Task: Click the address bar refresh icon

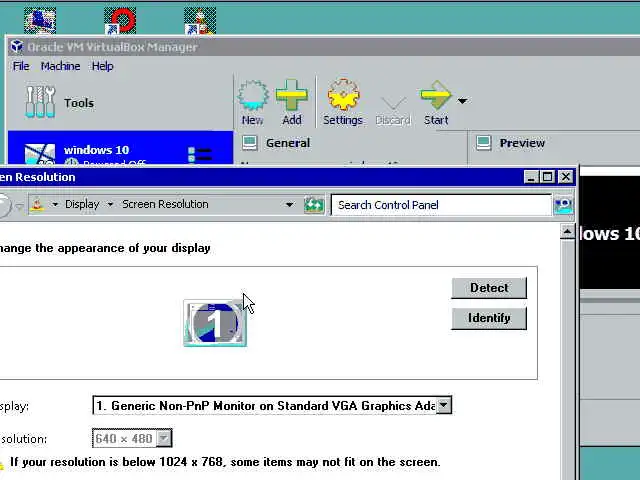Action: point(314,204)
